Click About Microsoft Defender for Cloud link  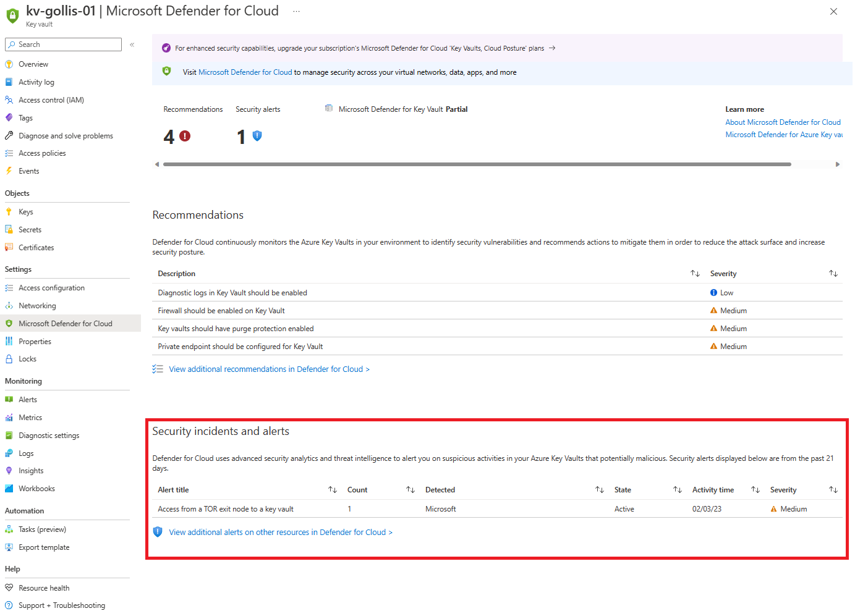(x=783, y=122)
